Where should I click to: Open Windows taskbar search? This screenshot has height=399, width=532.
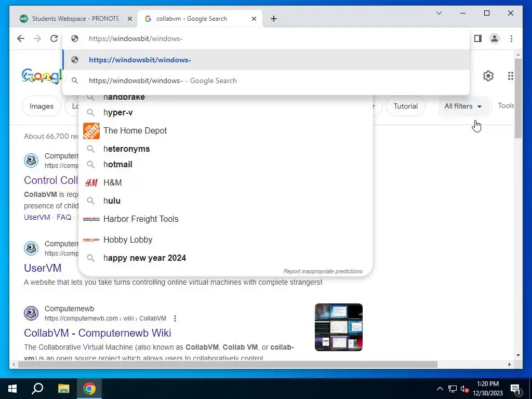coord(37,389)
